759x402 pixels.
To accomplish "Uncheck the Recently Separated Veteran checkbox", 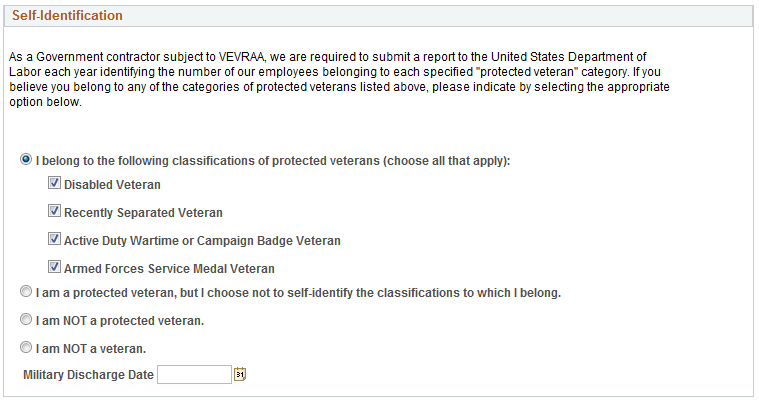I will 54,211.
